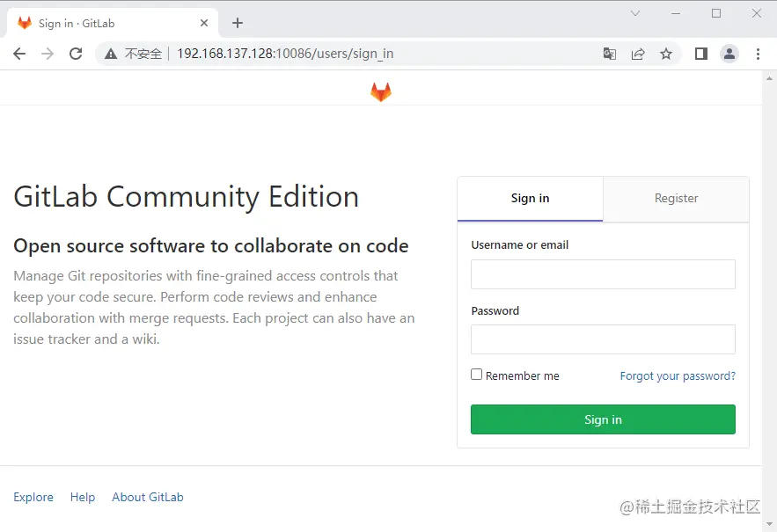Switch to the Register tab
Viewport: 777px width, 532px height.
point(676,198)
